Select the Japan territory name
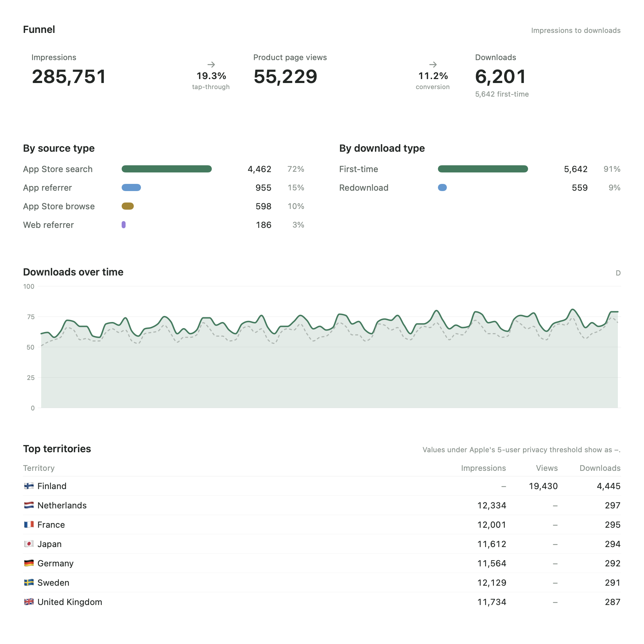The width and height of the screenshot is (644, 644). tap(49, 544)
